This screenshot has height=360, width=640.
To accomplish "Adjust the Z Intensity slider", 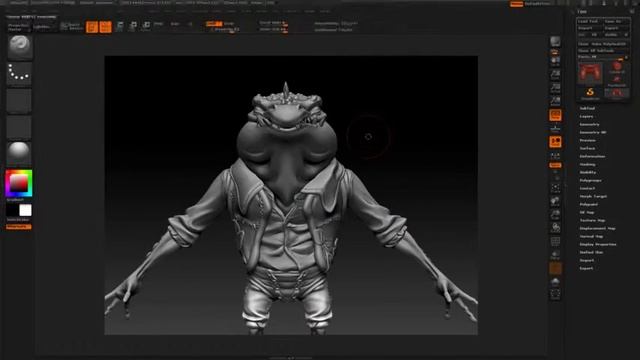I will point(225,30).
